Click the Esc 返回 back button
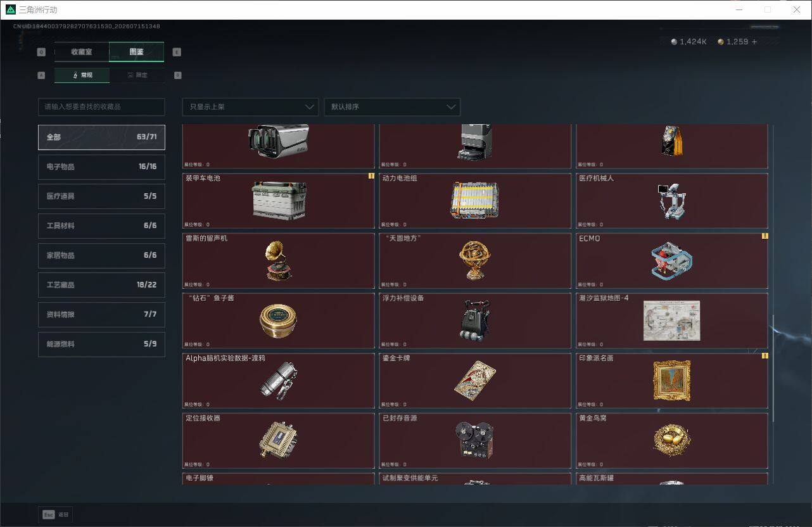 click(x=56, y=514)
